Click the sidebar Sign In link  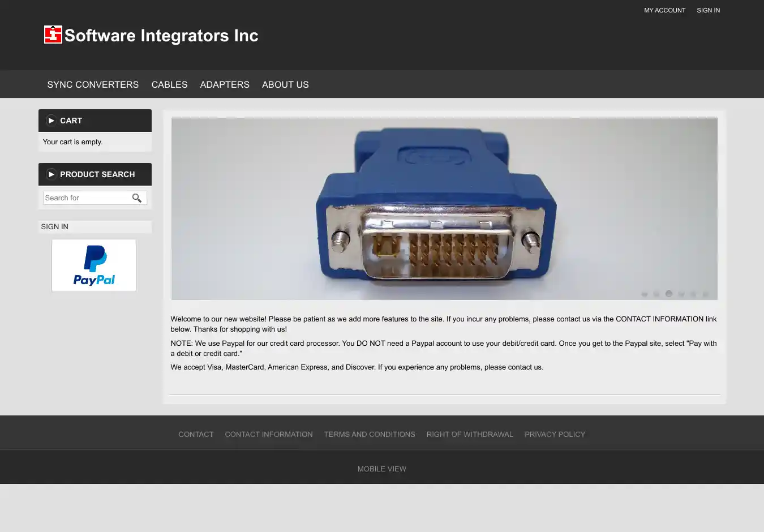click(x=55, y=227)
